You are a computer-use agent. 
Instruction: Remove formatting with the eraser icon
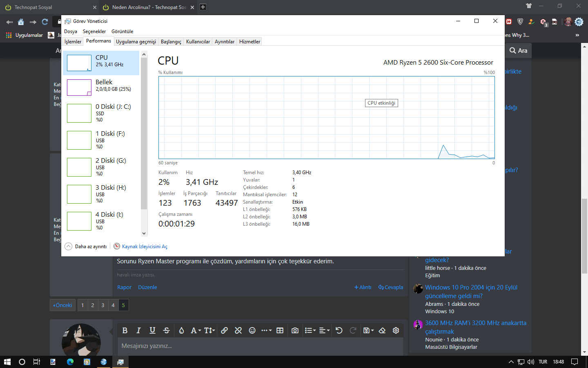382,330
